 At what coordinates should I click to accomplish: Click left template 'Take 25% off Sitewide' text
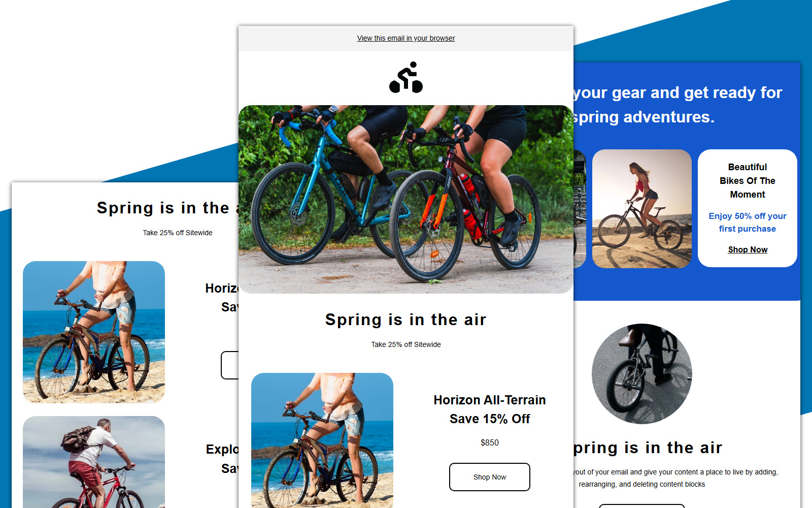coord(178,233)
